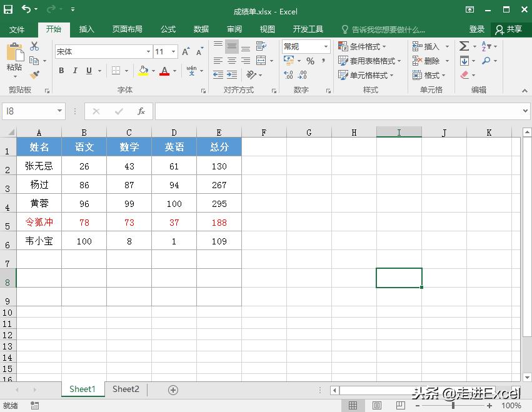Toggle bold formatting
The image size is (532, 412).
(x=61, y=71)
